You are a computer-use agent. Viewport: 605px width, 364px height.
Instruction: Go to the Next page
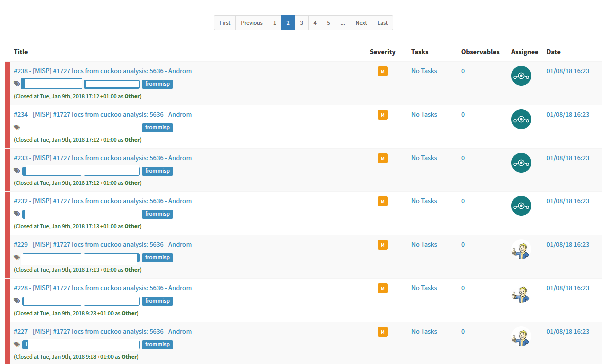coord(361,23)
